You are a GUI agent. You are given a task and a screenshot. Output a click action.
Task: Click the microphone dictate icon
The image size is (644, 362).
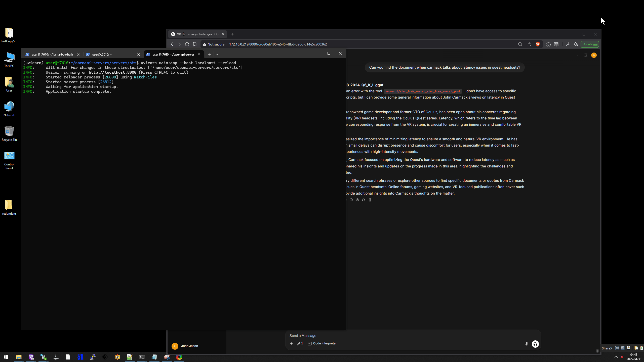(527, 344)
